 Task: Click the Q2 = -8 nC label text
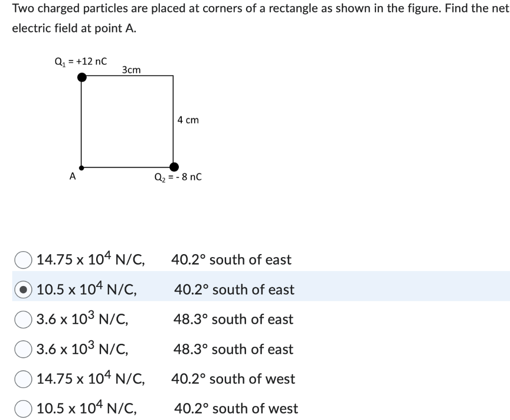tap(177, 177)
